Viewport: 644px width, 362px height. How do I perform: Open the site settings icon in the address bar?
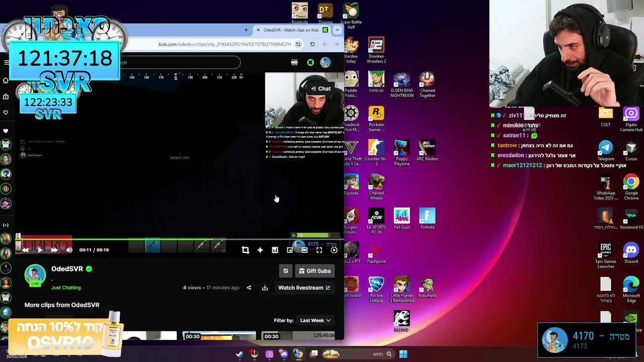coord(298,44)
